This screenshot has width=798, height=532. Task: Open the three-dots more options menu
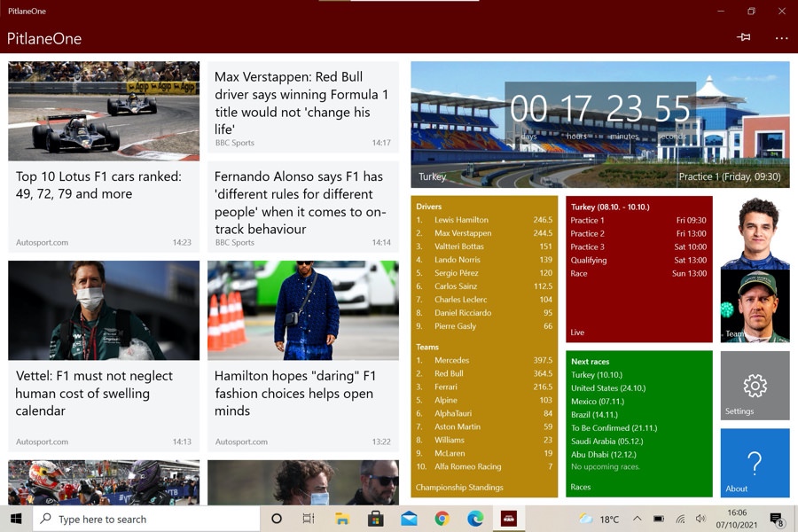(781, 38)
